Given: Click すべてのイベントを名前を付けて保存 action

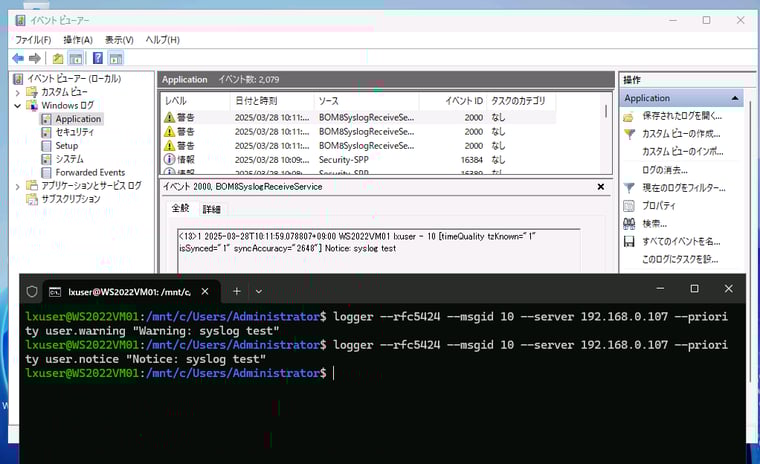Looking at the screenshot, I should point(681,241).
